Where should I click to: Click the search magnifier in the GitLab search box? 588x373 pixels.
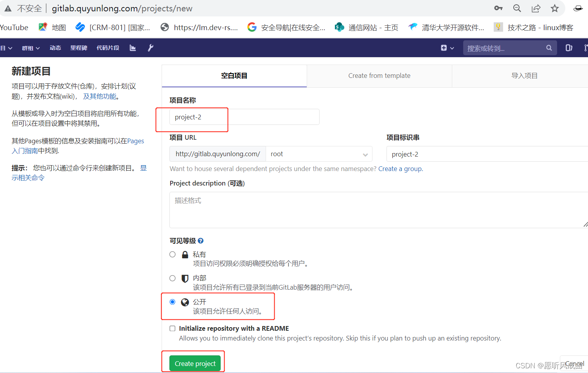[x=549, y=48]
